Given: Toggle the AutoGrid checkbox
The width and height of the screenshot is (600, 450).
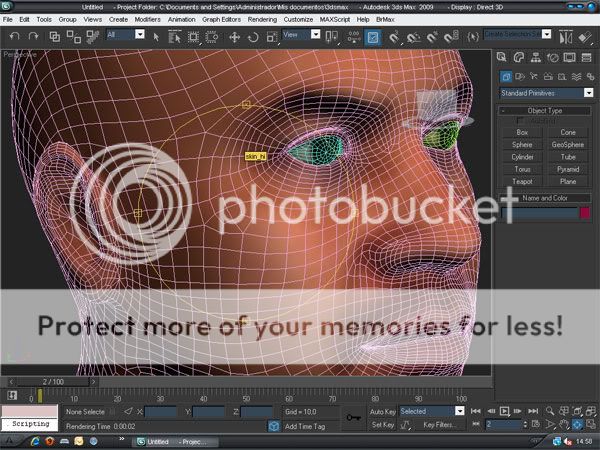Looking at the screenshot, I should click(519, 121).
